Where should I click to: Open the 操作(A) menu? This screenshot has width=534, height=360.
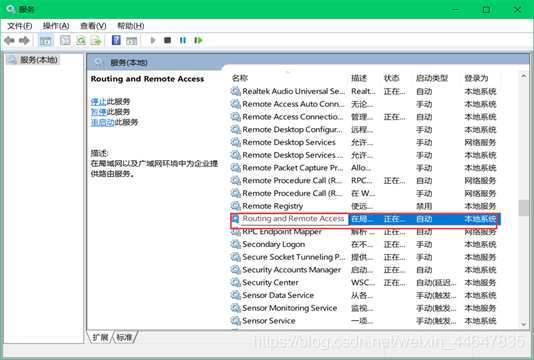(56, 26)
